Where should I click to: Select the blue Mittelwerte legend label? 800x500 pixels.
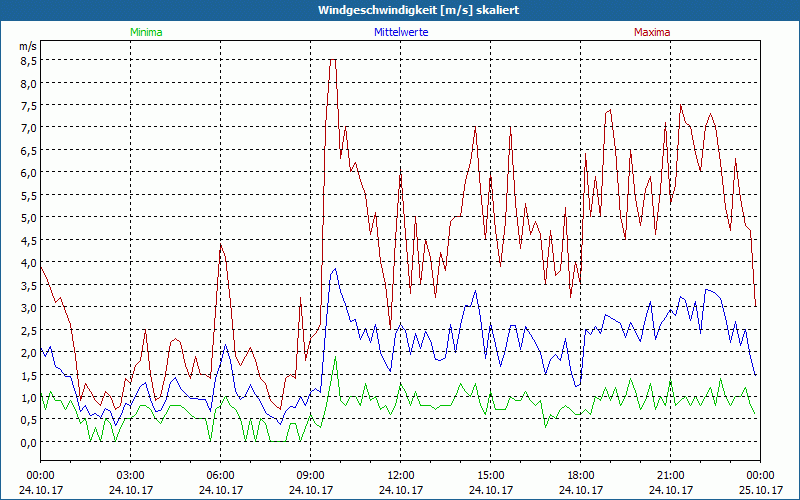click(x=400, y=32)
